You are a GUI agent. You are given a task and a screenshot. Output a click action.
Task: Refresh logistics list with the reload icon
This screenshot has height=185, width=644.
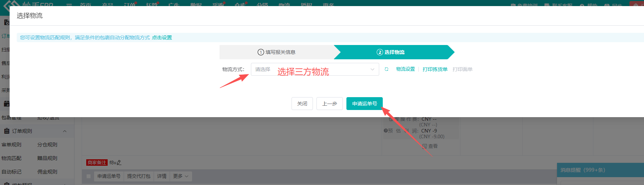pyautogui.click(x=386, y=69)
